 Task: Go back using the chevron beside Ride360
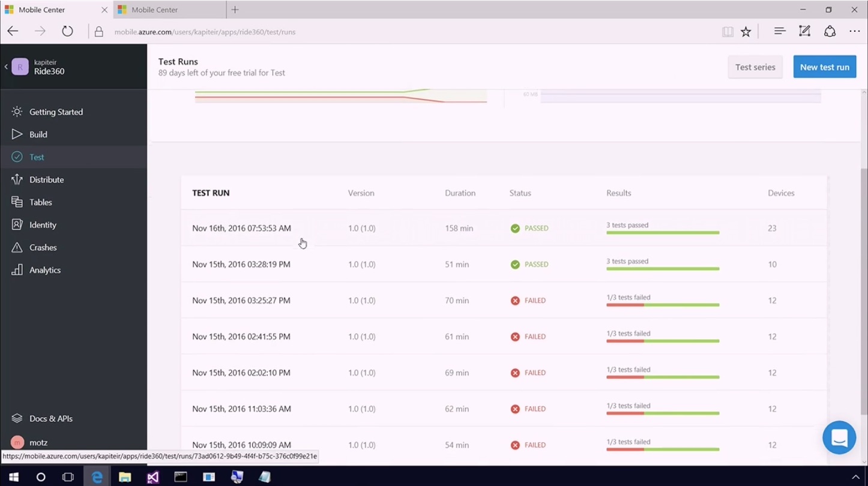click(x=6, y=67)
